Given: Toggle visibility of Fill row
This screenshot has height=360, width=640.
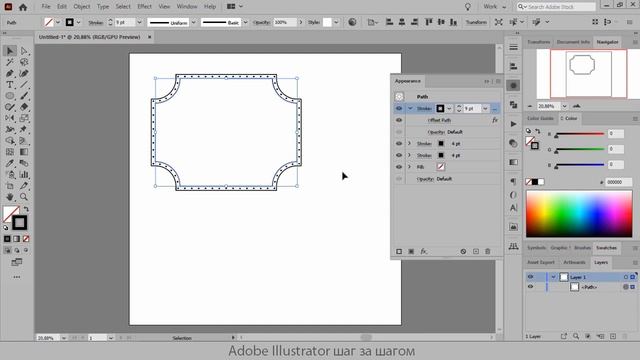Looking at the screenshot, I should pyautogui.click(x=399, y=167).
